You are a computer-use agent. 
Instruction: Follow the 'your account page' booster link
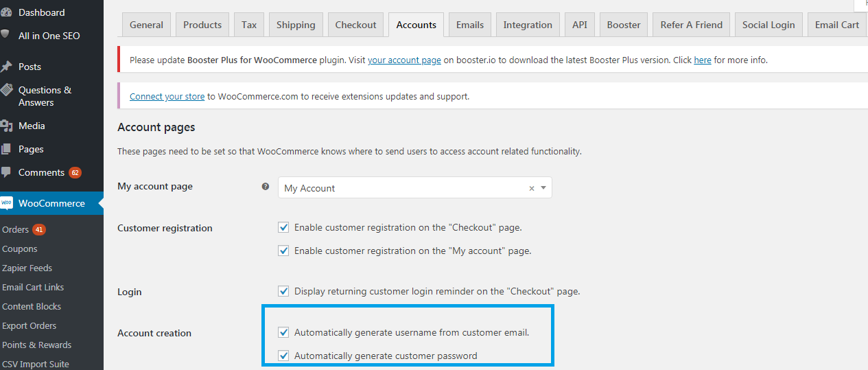tap(404, 60)
